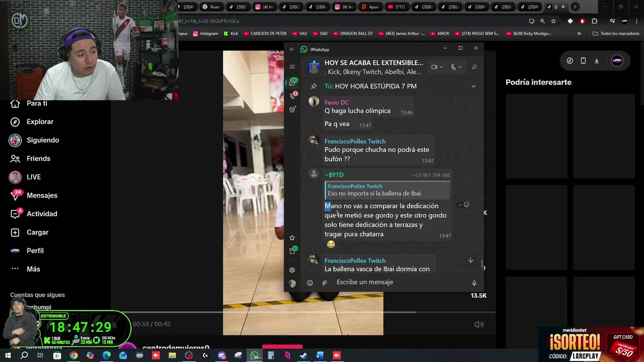React to BYTD message with emoji button

pyautogui.click(x=466, y=205)
